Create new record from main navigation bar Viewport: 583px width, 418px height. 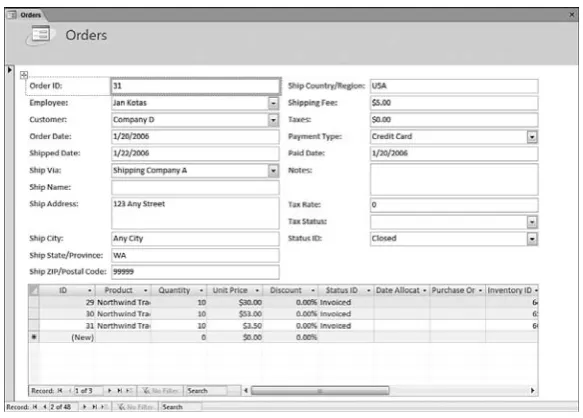[104, 407]
